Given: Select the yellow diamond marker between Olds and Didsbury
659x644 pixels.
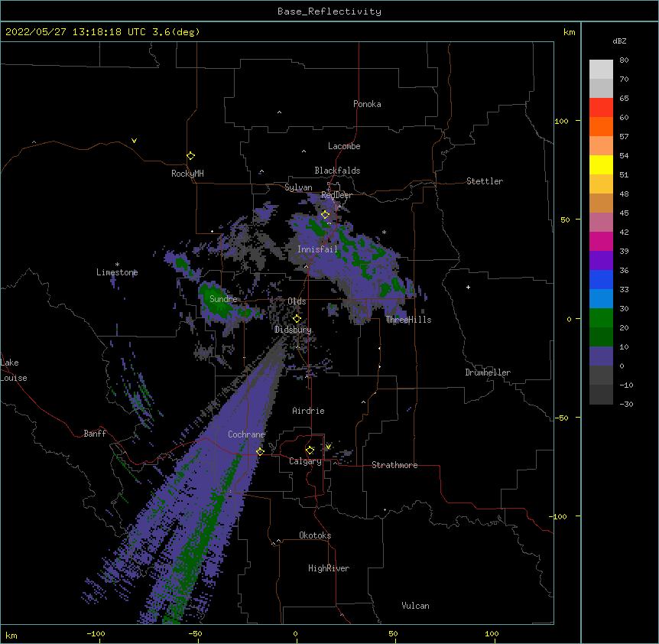Looking at the screenshot, I should pos(297,318).
